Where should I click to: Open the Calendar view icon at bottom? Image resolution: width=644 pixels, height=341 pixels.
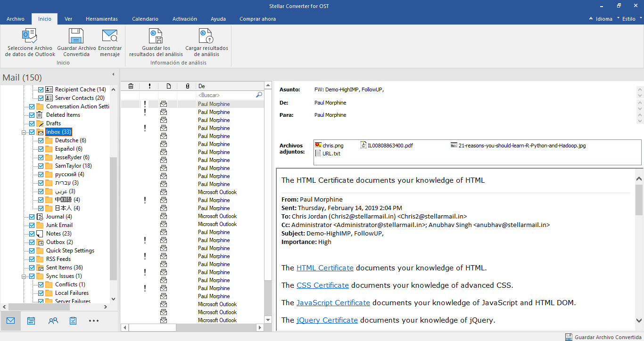[x=31, y=321]
